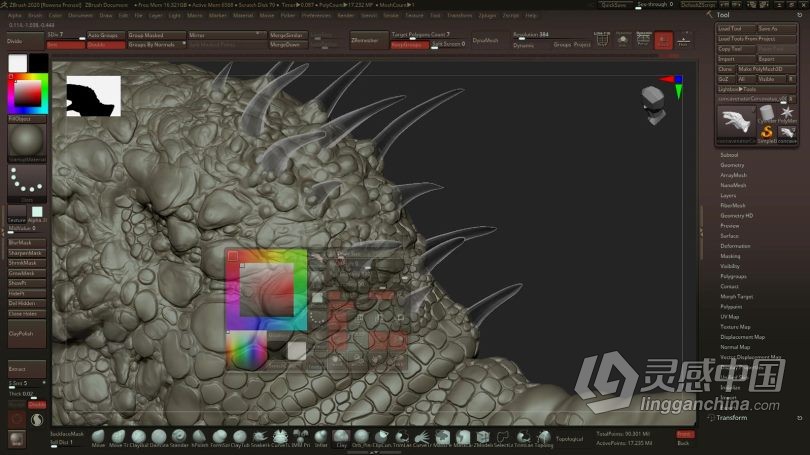
Task: Open the Document menu
Action: (81, 15)
